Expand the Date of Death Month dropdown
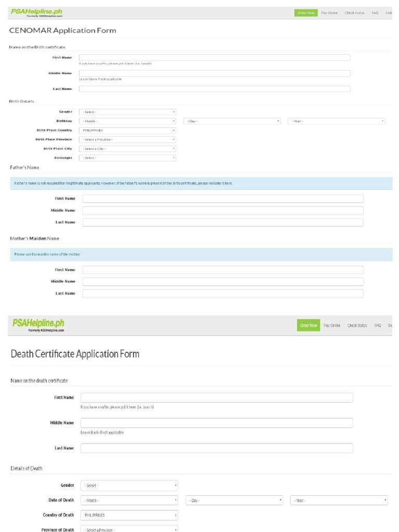 [130, 500]
